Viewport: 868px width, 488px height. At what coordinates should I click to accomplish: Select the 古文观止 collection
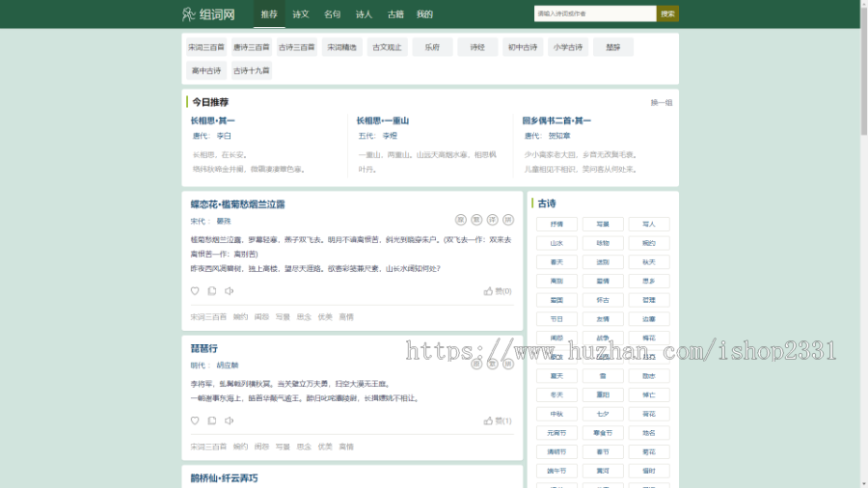coord(387,47)
